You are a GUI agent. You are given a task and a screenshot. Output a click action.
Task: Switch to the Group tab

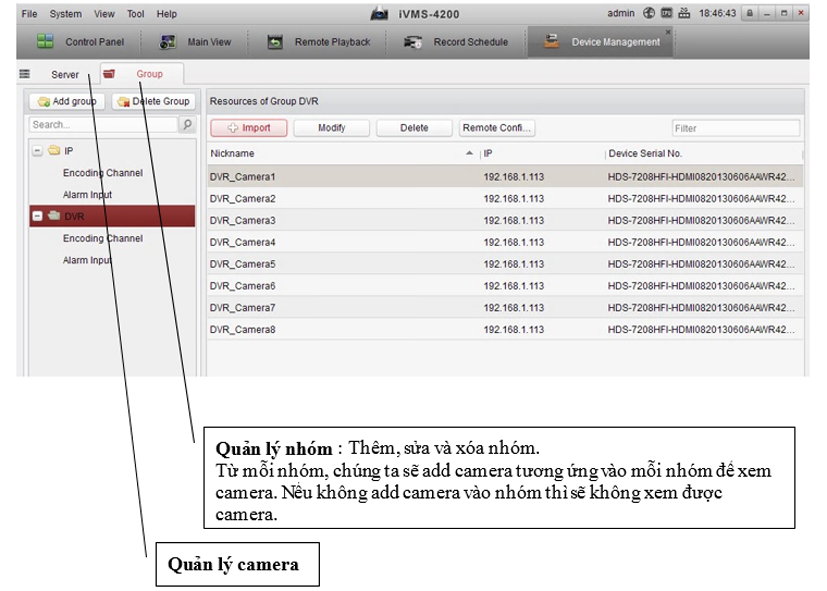tap(142, 74)
